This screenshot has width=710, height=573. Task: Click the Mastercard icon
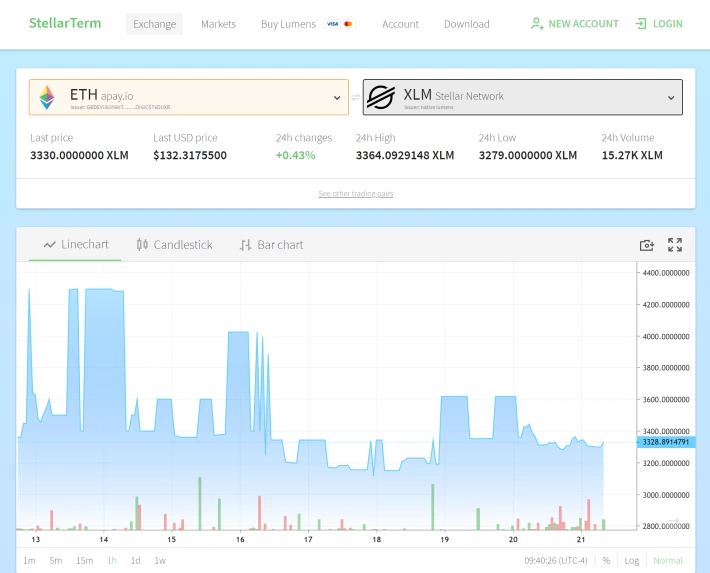click(x=348, y=24)
